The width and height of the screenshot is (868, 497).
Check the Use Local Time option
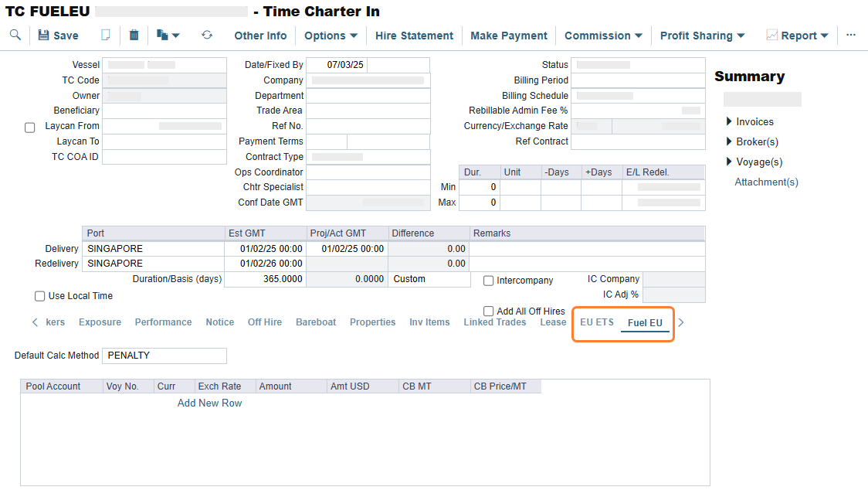(40, 296)
